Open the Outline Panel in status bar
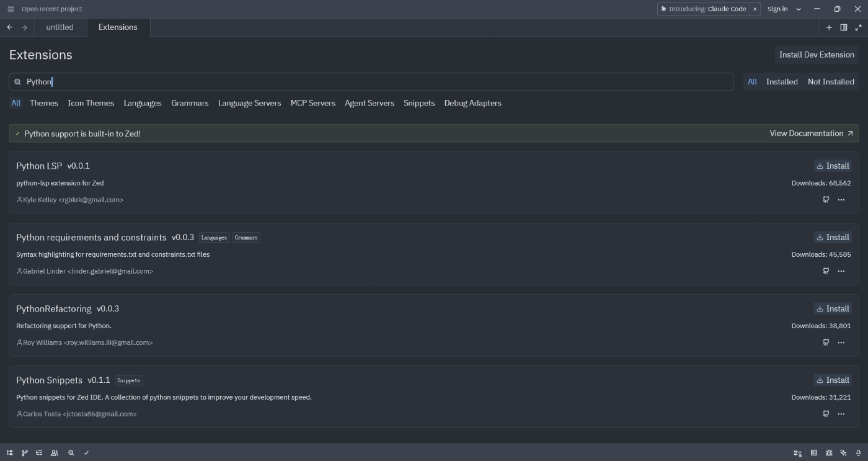868x461 pixels. point(39,453)
